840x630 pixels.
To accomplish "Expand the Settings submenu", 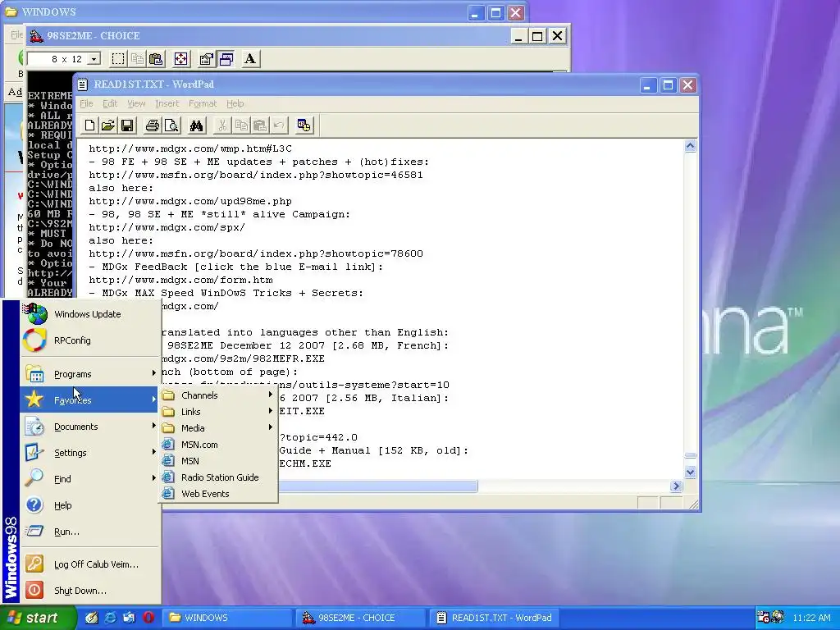I will 90,453.
